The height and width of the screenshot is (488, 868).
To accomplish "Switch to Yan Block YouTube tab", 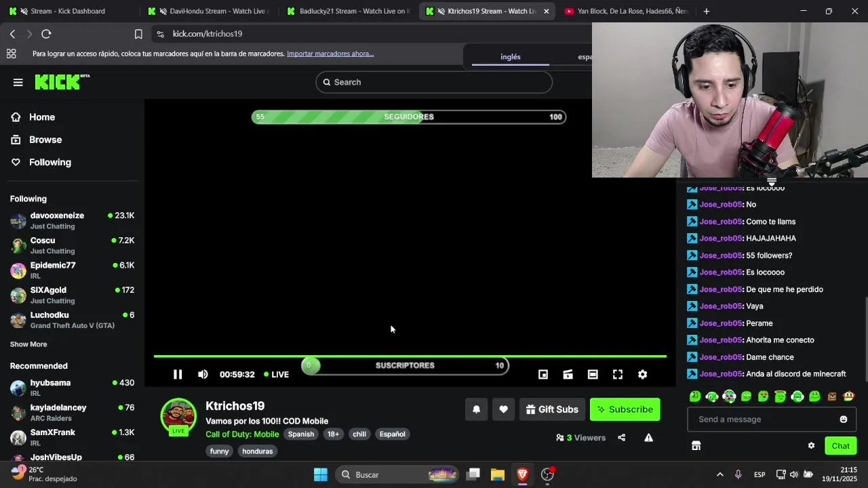I will coord(627,11).
